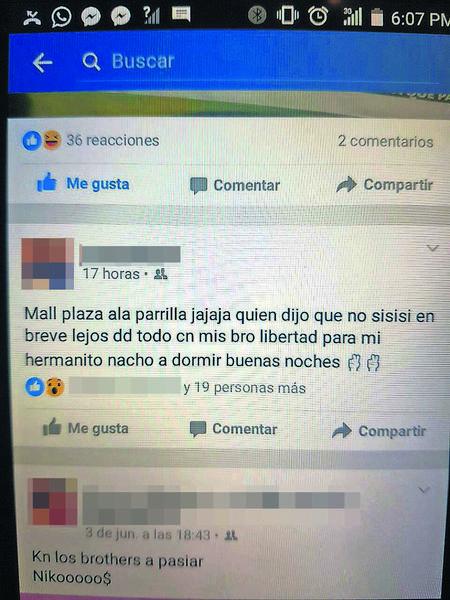Screen dimensions: 450x600
Task: Toggle the blue Me gusta like button
Action: [83, 183]
